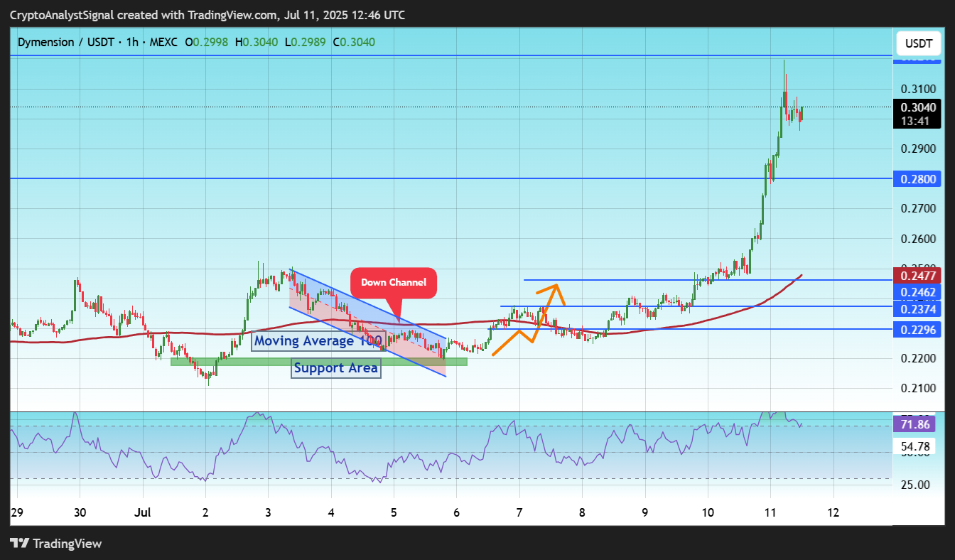
Task: Click the USDT currency button
Action: (918, 44)
